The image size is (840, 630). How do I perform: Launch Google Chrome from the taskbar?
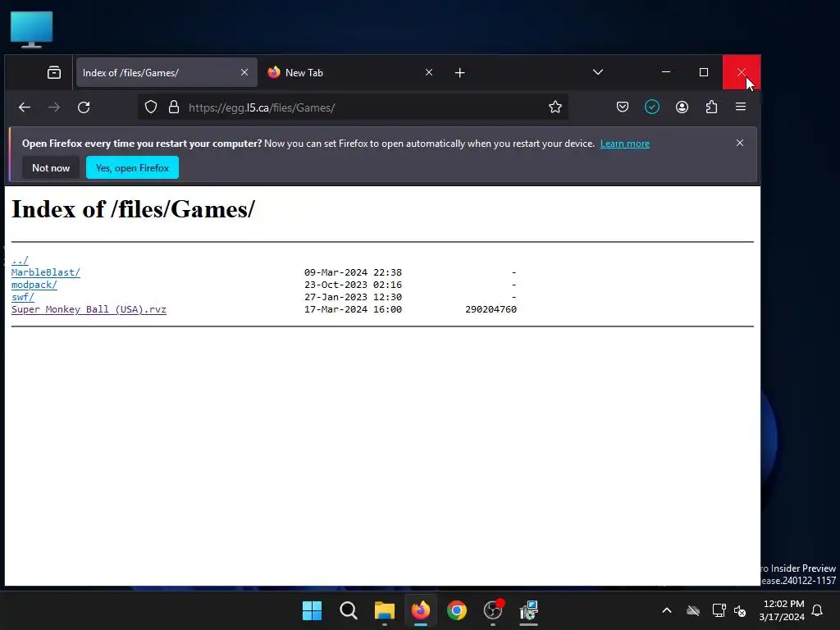point(457,610)
